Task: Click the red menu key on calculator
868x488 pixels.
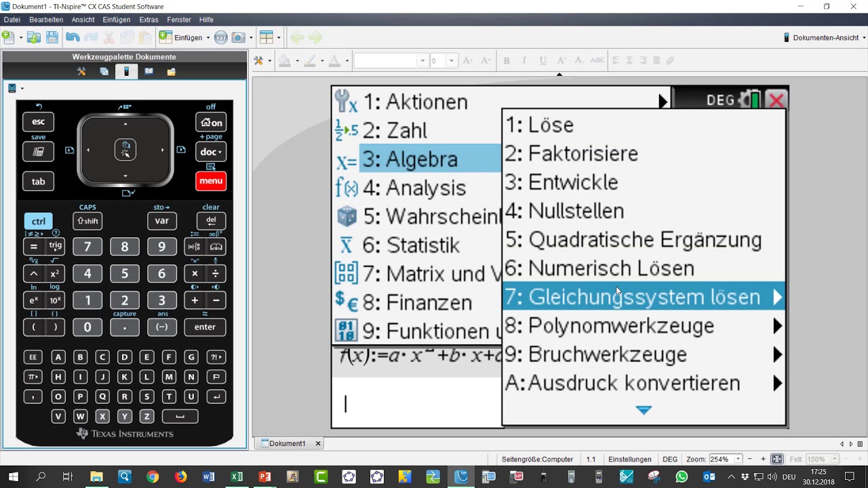Action: (211, 181)
